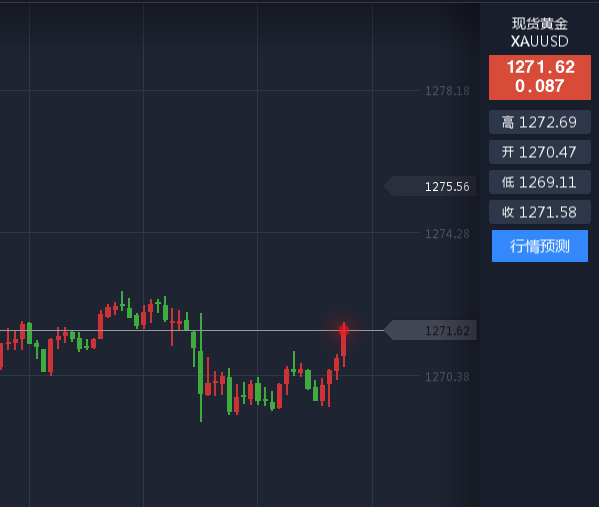The width and height of the screenshot is (599, 507).
Task: Select the 低 1269.11 low price field
Action: tap(539, 182)
